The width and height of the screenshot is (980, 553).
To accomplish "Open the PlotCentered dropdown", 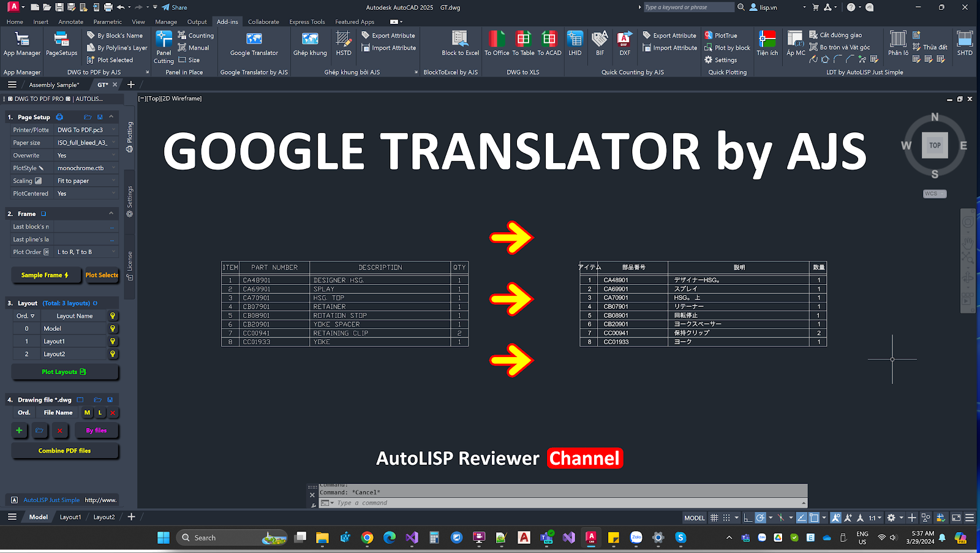I will point(86,194).
